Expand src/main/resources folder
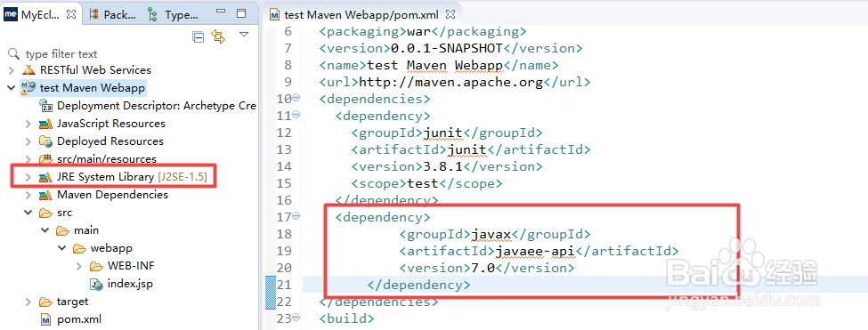868x330 pixels. (x=28, y=159)
